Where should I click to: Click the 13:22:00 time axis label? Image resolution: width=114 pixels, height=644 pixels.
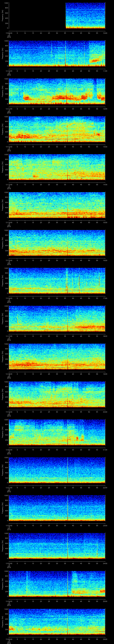click(9, 525)
